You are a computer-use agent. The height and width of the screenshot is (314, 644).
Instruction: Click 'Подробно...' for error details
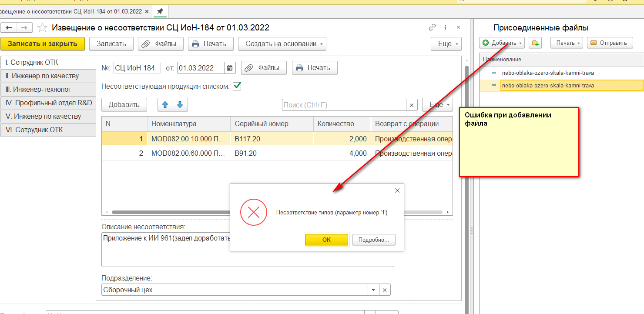point(374,240)
